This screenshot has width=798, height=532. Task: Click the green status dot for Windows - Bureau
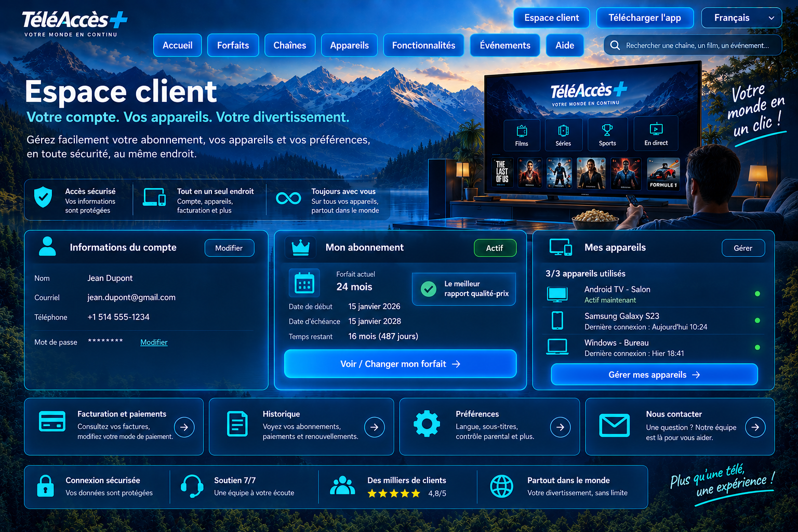point(757,347)
